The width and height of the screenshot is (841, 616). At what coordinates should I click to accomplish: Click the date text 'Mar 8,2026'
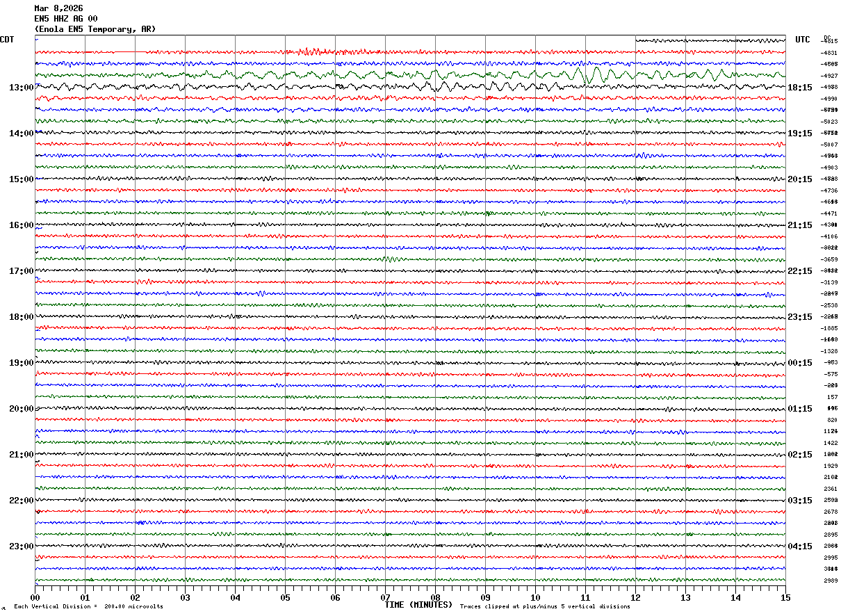point(58,8)
